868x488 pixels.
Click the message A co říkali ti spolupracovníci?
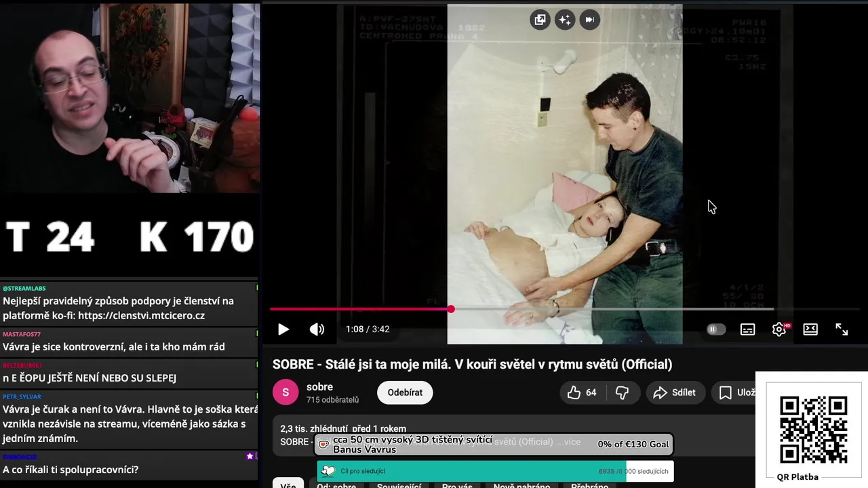click(x=71, y=470)
